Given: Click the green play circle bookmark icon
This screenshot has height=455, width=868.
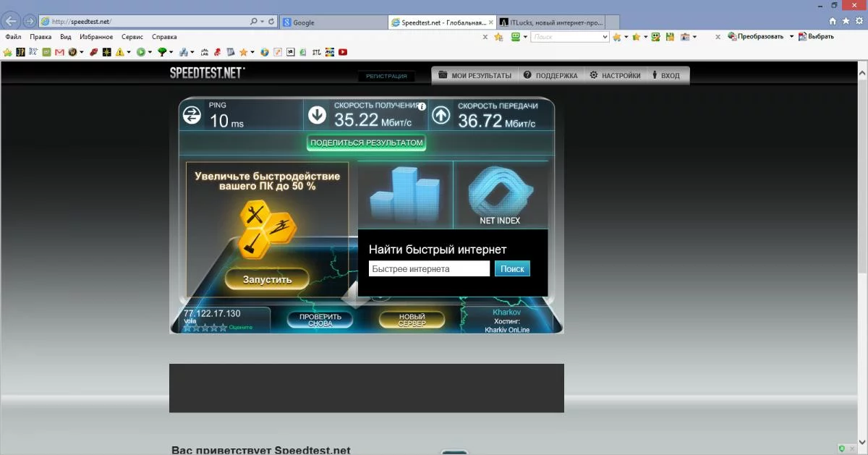Looking at the screenshot, I should point(140,52).
